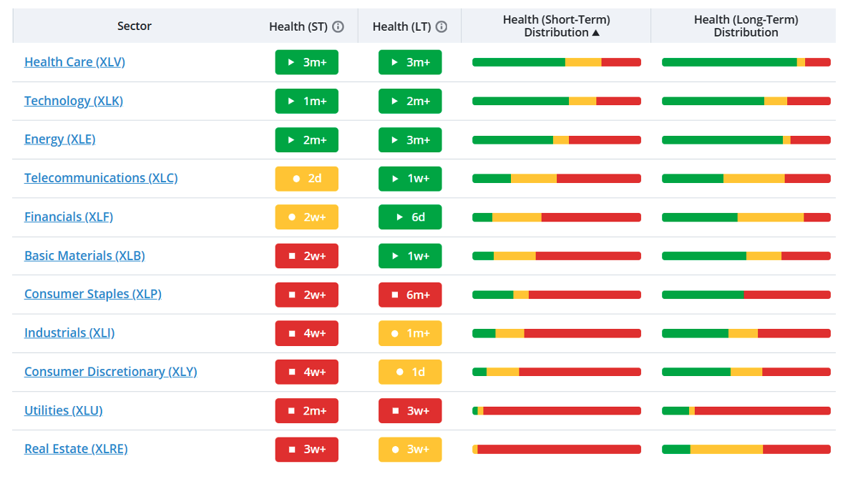Sort by Health (Long-Term) Distribution header
This screenshot has height=489, width=868.
coord(746,26)
